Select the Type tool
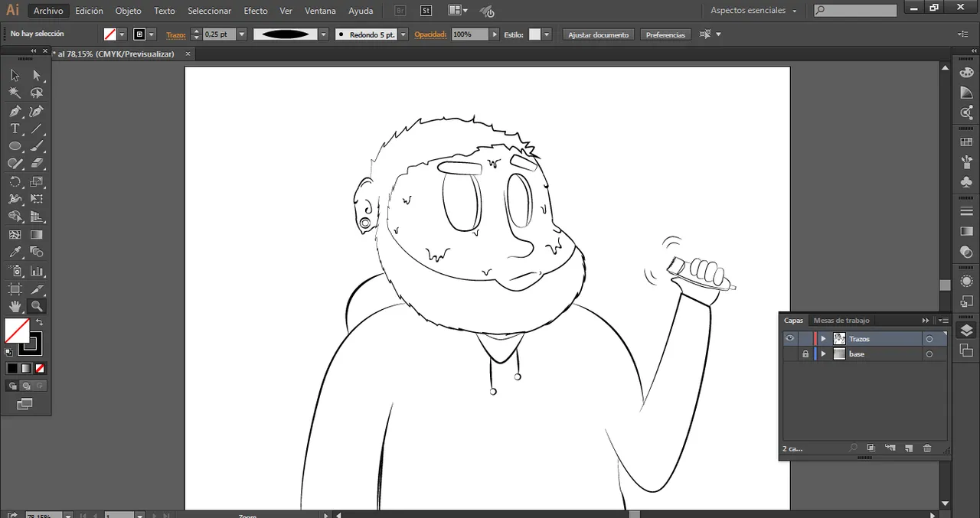Image resolution: width=980 pixels, height=518 pixels. pyautogui.click(x=15, y=129)
